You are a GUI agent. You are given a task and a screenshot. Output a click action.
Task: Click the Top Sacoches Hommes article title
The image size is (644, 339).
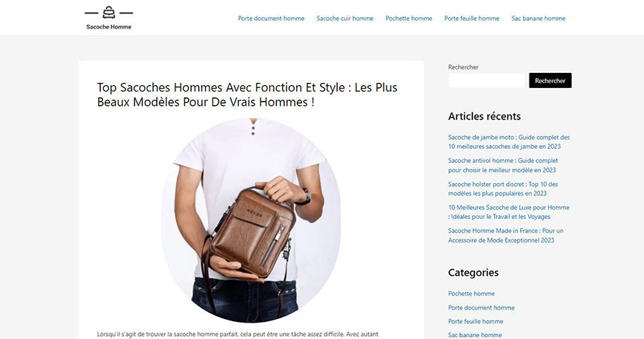248,94
